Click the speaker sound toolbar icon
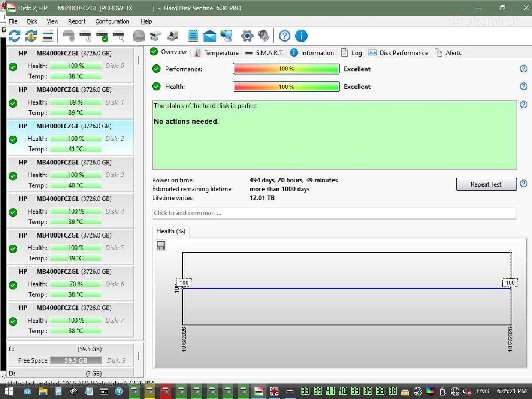Viewport: 532px width, 399px height. [x=264, y=36]
